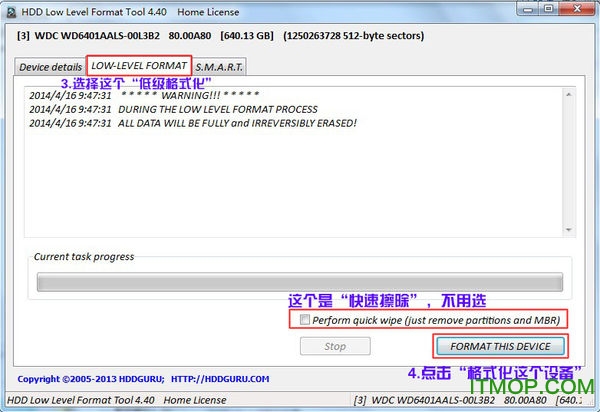Click the 'Copyright ©2005-2013 HDDGURU;' text

[91, 379]
